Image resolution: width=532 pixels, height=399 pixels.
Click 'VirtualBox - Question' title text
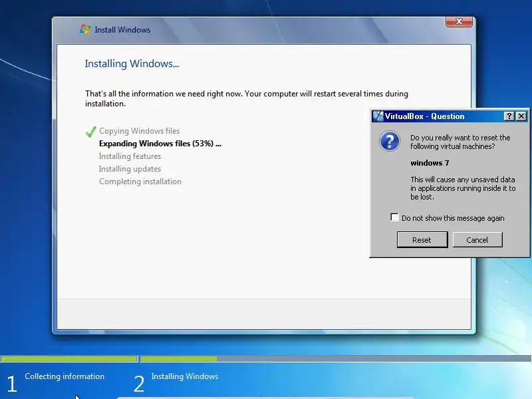tap(425, 116)
